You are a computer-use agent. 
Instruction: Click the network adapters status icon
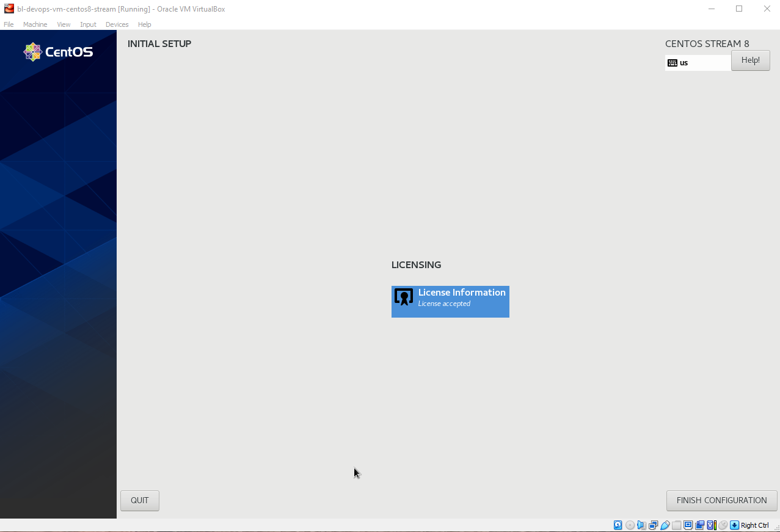pos(653,525)
